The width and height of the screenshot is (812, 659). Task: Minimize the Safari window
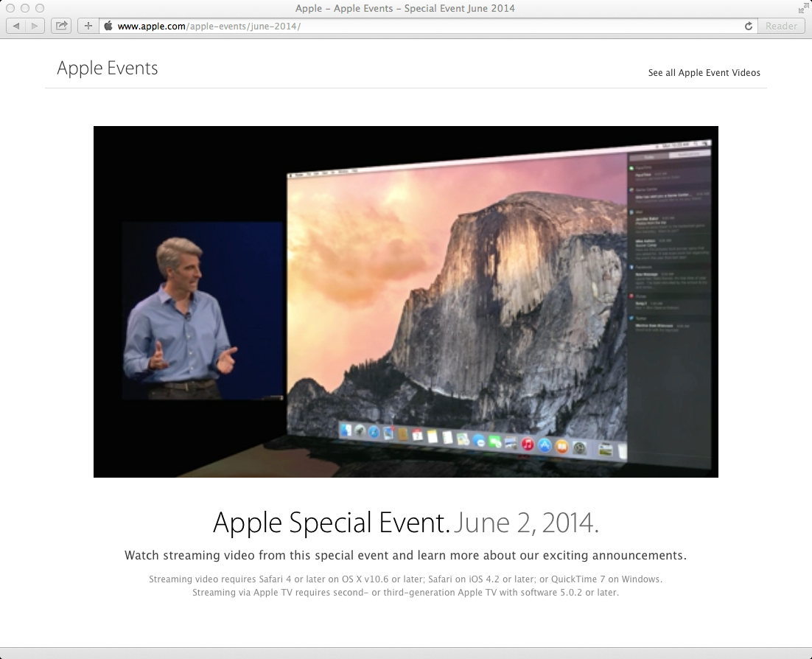25,8
